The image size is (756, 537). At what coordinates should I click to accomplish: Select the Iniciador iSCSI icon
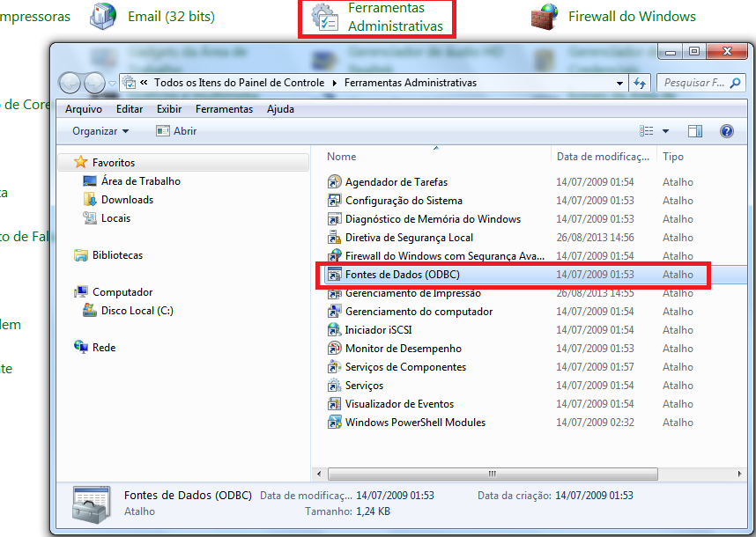point(334,330)
